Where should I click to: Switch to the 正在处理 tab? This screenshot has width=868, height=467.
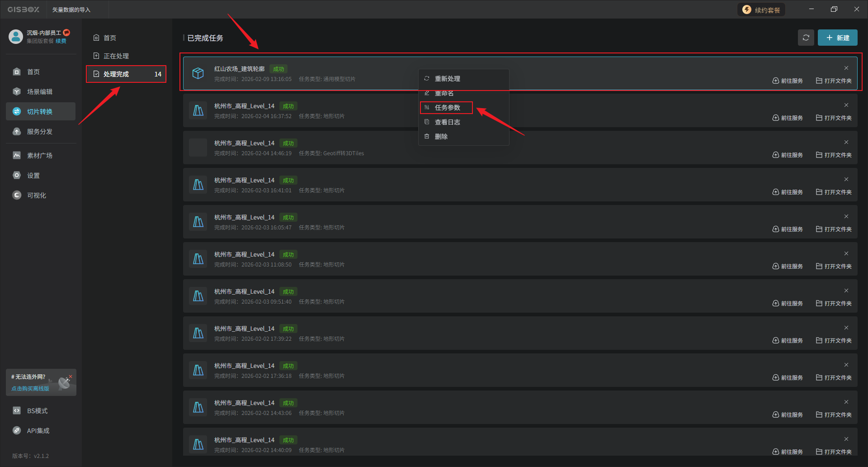tap(116, 56)
